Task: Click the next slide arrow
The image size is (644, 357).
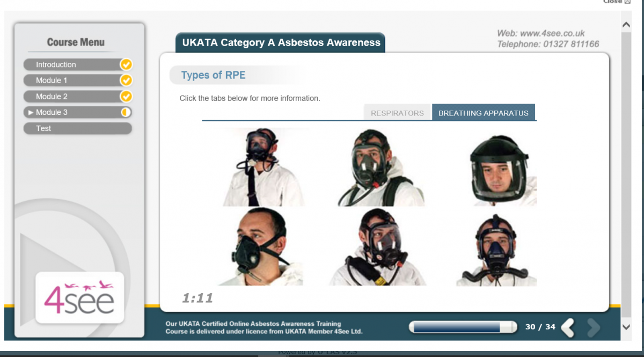Action: [593, 327]
